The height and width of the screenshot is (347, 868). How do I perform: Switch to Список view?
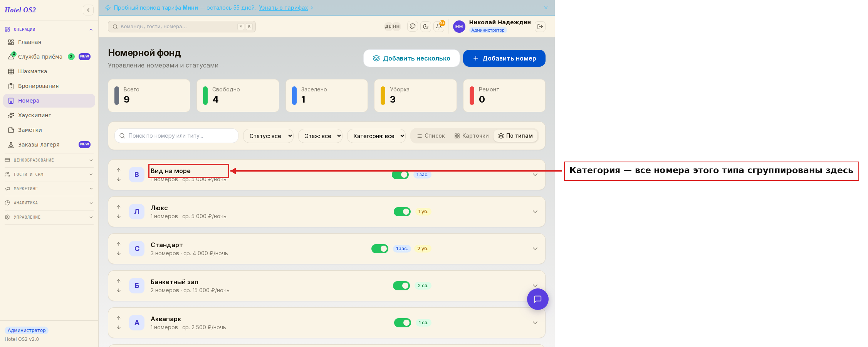click(431, 136)
